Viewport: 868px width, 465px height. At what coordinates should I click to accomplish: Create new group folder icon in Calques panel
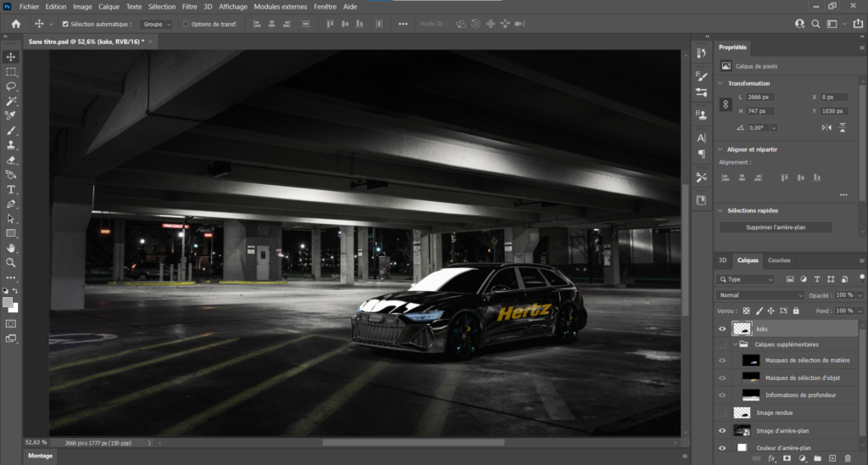817,458
